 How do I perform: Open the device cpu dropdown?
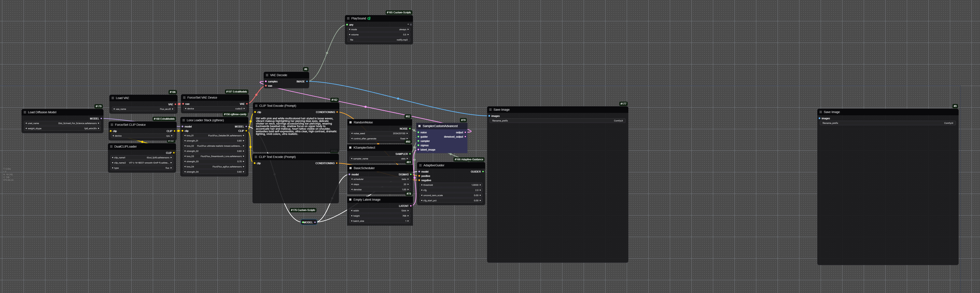point(143,136)
